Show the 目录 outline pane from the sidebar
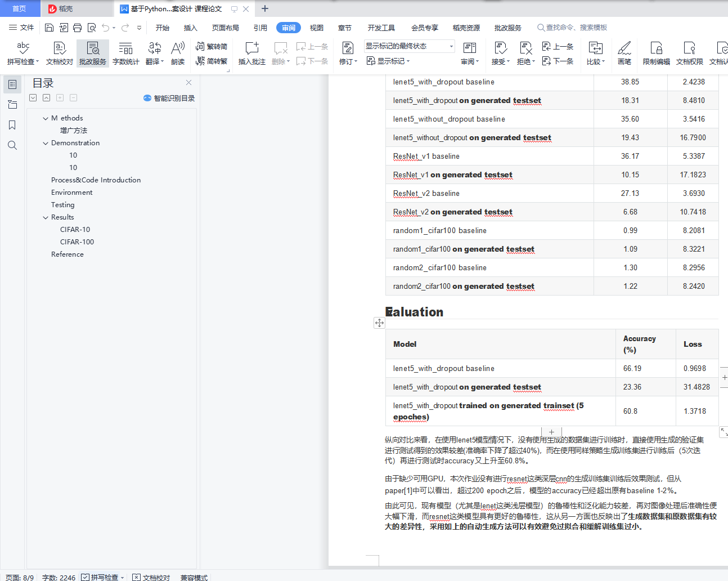The height and width of the screenshot is (581, 728). pyautogui.click(x=12, y=84)
